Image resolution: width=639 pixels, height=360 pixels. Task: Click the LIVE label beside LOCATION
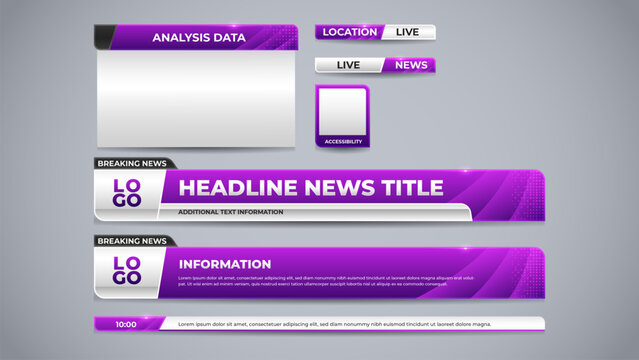click(x=408, y=32)
